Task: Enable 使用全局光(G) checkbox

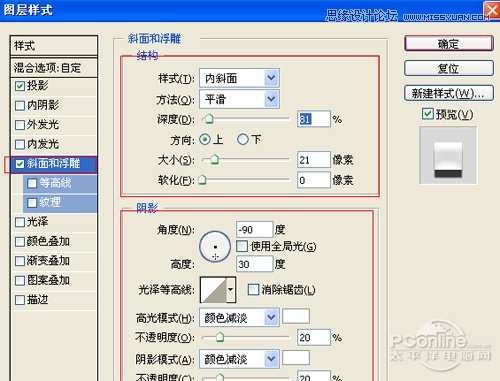Action: pos(242,246)
